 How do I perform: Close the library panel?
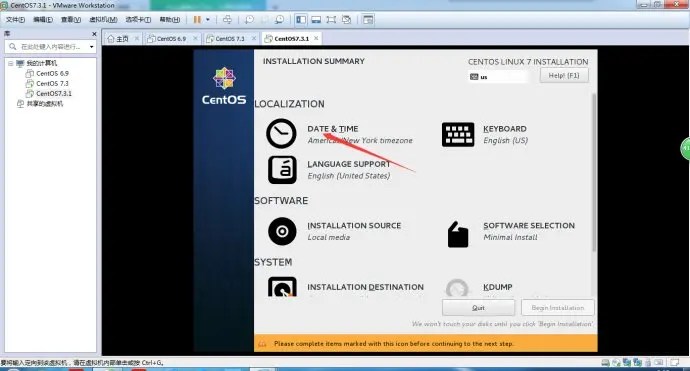tap(94, 34)
